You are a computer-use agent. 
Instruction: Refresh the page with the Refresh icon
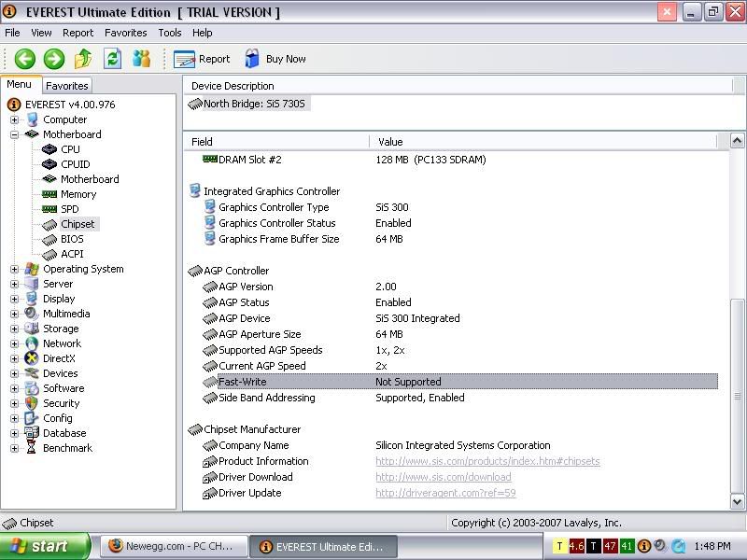112,59
